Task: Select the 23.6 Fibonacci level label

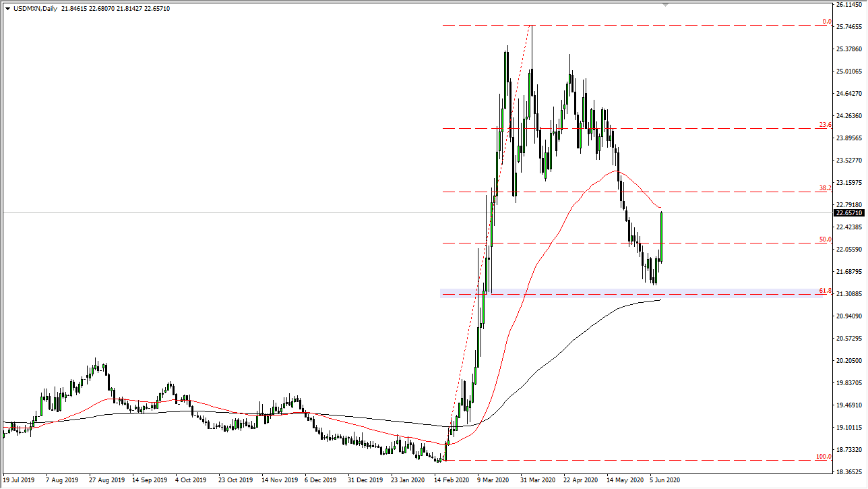Action: 825,125
